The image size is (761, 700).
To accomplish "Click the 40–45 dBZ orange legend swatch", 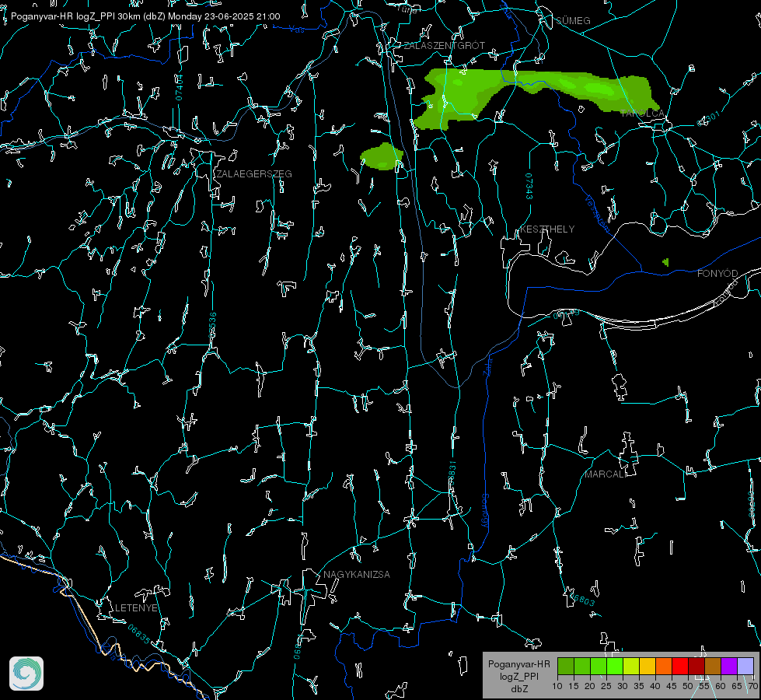I will (664, 666).
